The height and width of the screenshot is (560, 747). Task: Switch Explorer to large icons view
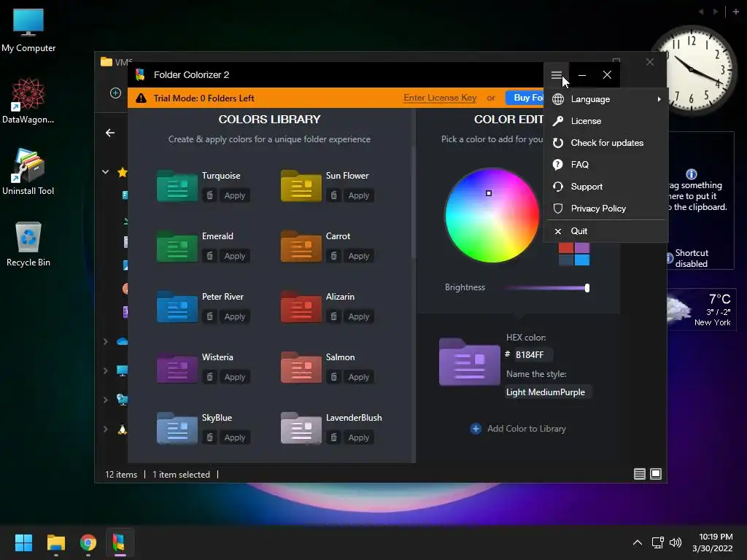click(656, 474)
